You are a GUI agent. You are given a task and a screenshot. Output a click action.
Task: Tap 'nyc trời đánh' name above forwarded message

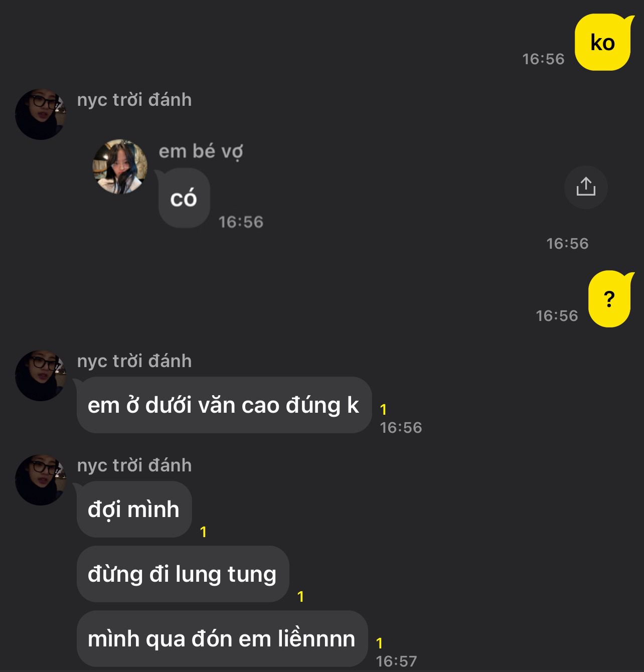coord(134,99)
